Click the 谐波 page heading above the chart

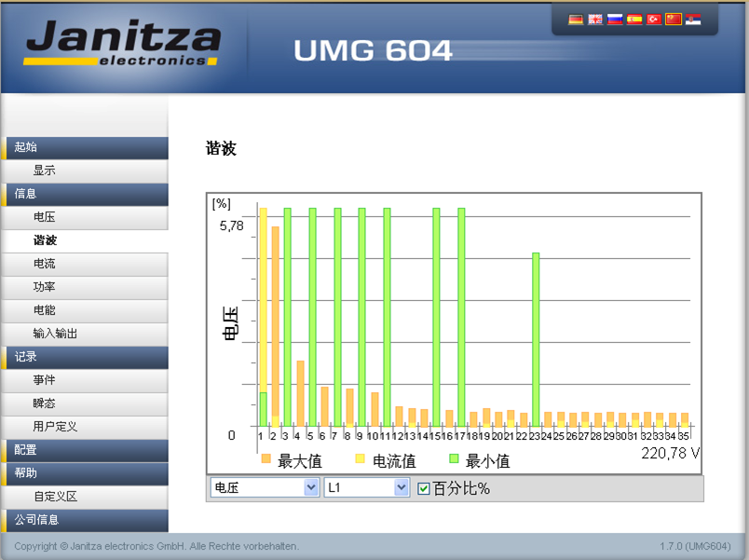pos(221,148)
